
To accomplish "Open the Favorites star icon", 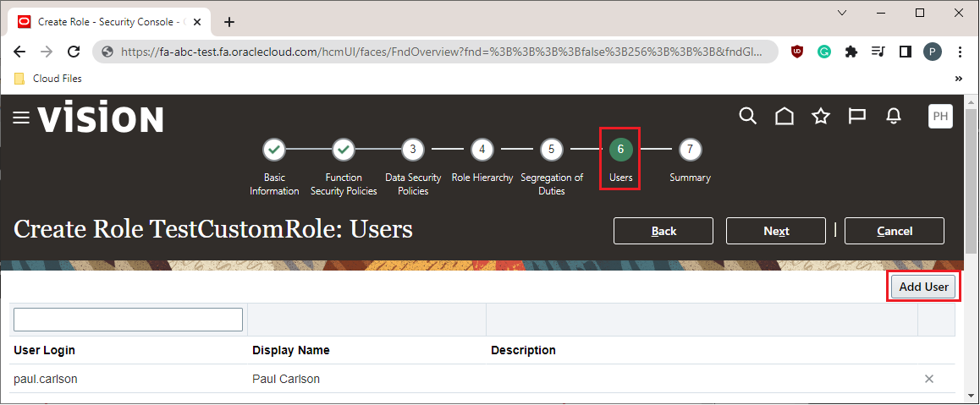I will click(820, 117).
